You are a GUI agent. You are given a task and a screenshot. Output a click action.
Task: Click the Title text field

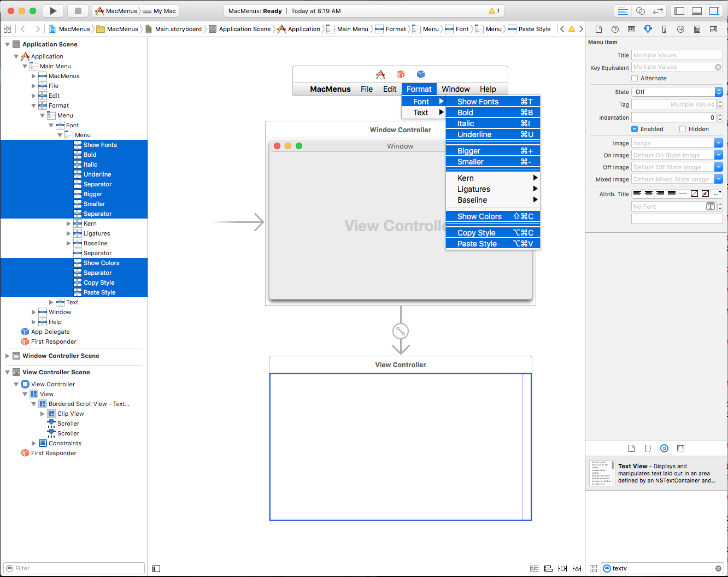[677, 55]
